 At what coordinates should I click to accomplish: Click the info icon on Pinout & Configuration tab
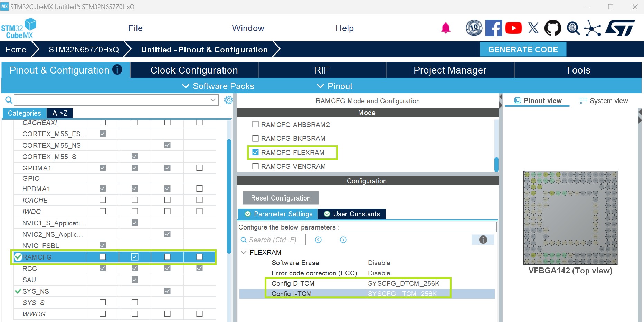[117, 70]
